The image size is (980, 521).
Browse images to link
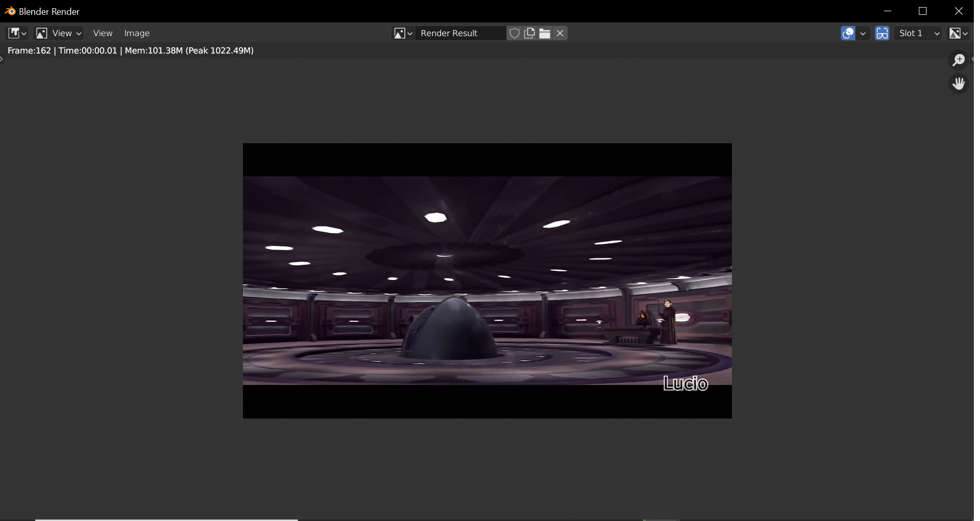[x=403, y=33]
